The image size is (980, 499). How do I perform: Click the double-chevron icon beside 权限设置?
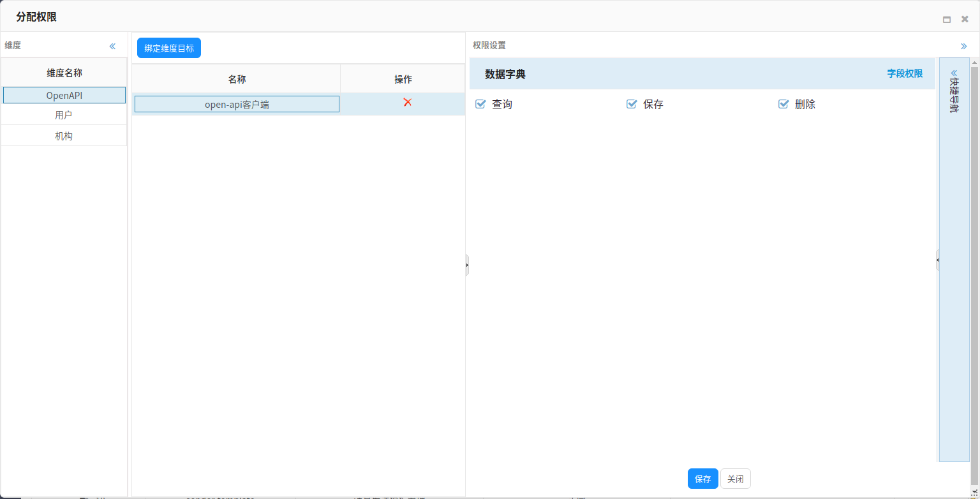[x=963, y=46]
